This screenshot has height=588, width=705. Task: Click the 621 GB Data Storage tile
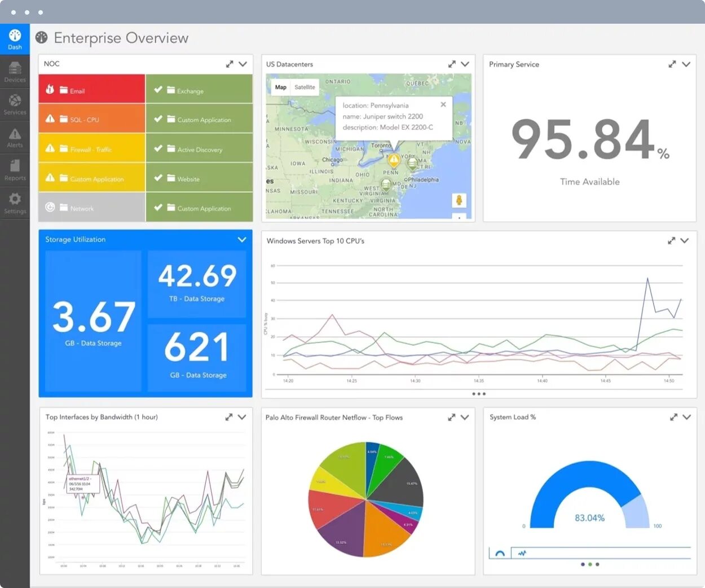pyautogui.click(x=197, y=358)
